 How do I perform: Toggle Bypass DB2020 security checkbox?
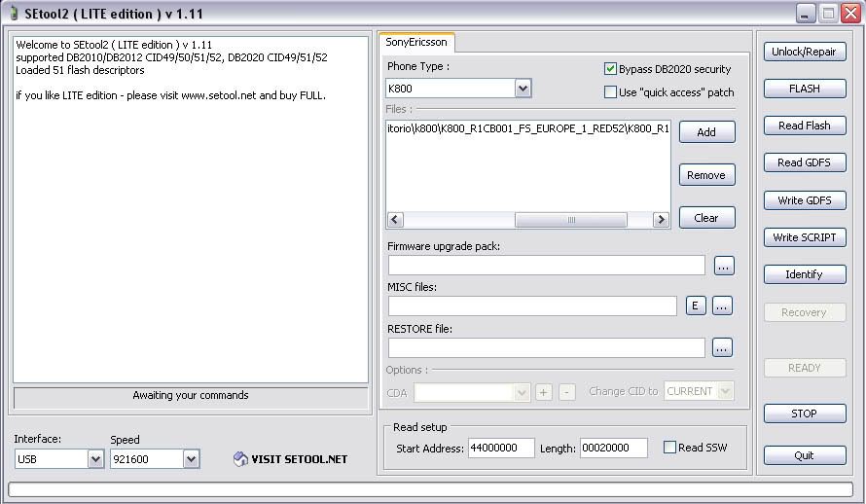tap(610, 69)
